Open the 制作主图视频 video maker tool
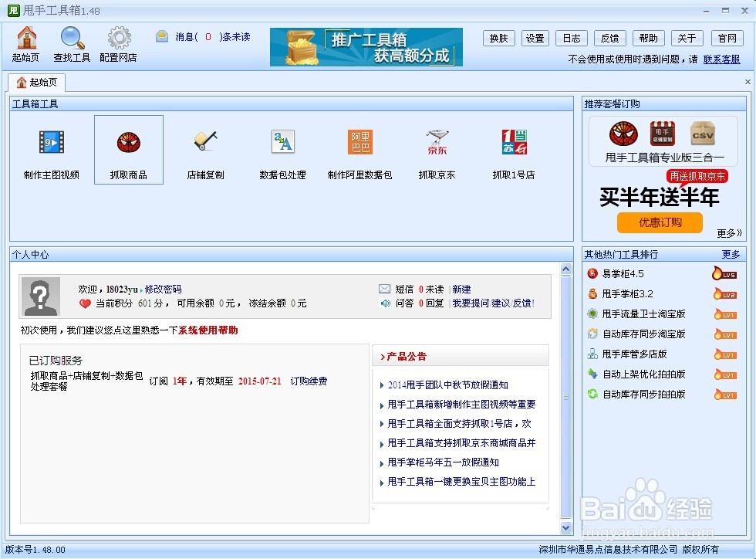Viewport: 756px width, 559px height. tap(51, 149)
